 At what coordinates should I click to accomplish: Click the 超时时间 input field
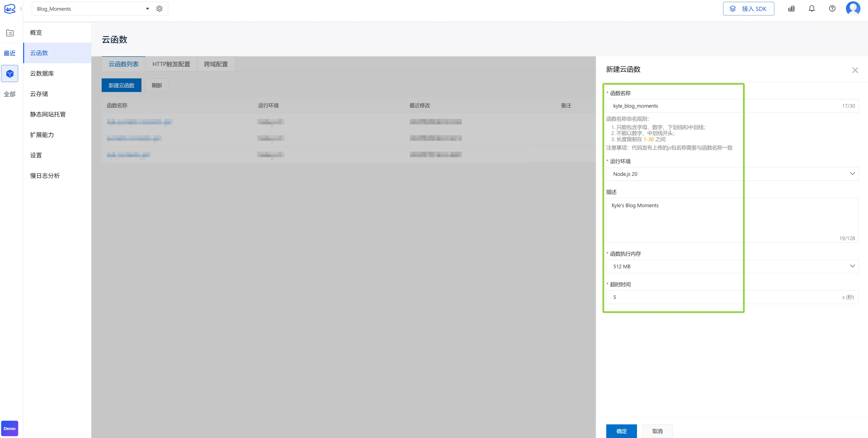(725, 297)
